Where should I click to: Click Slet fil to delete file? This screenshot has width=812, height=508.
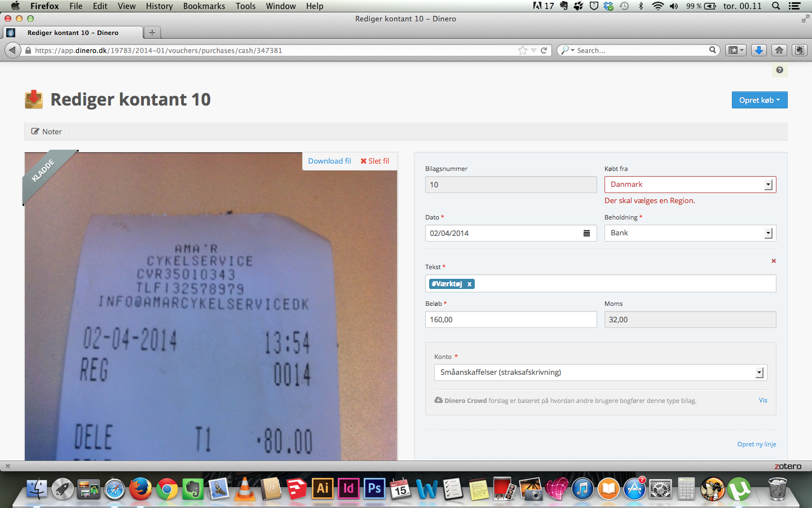pos(375,161)
